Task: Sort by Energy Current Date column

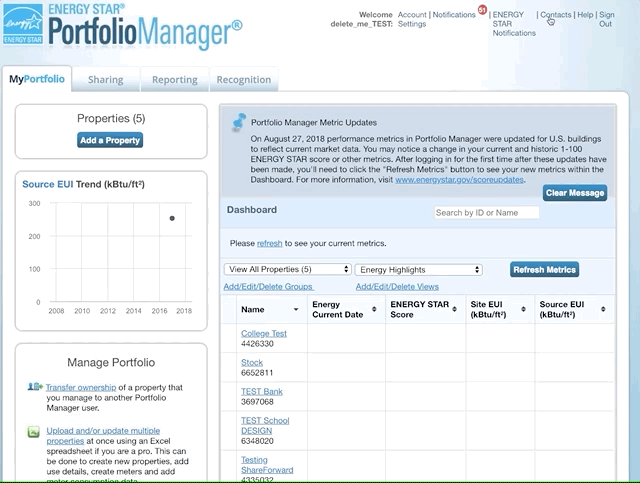Action: tap(374, 309)
